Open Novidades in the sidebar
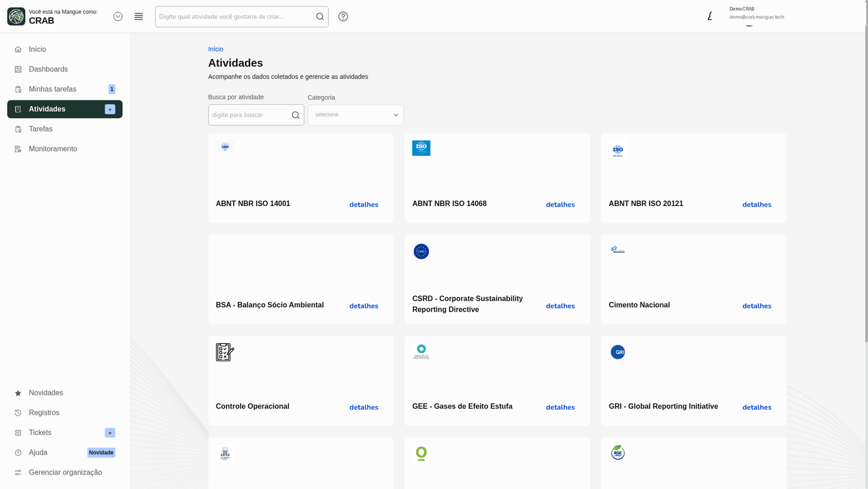 coord(64,393)
